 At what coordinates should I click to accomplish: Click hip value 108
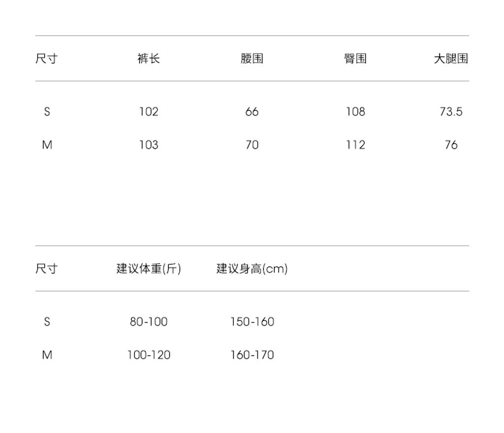click(x=355, y=112)
